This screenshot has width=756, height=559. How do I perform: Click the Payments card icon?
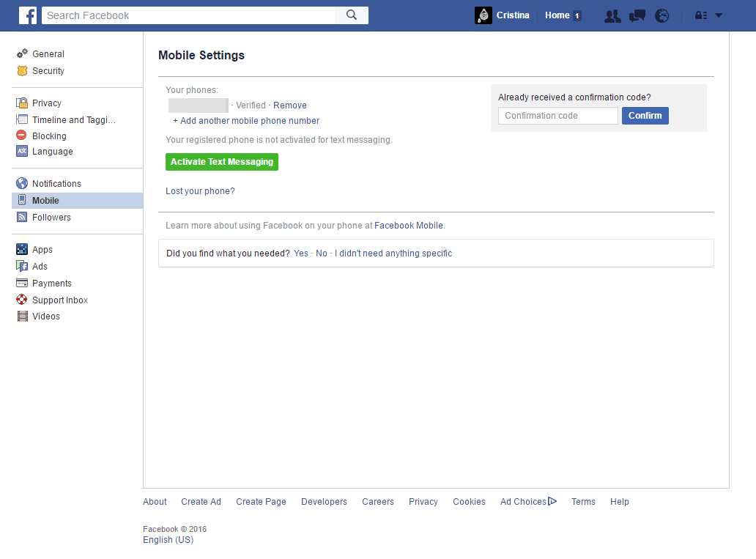tap(22, 283)
